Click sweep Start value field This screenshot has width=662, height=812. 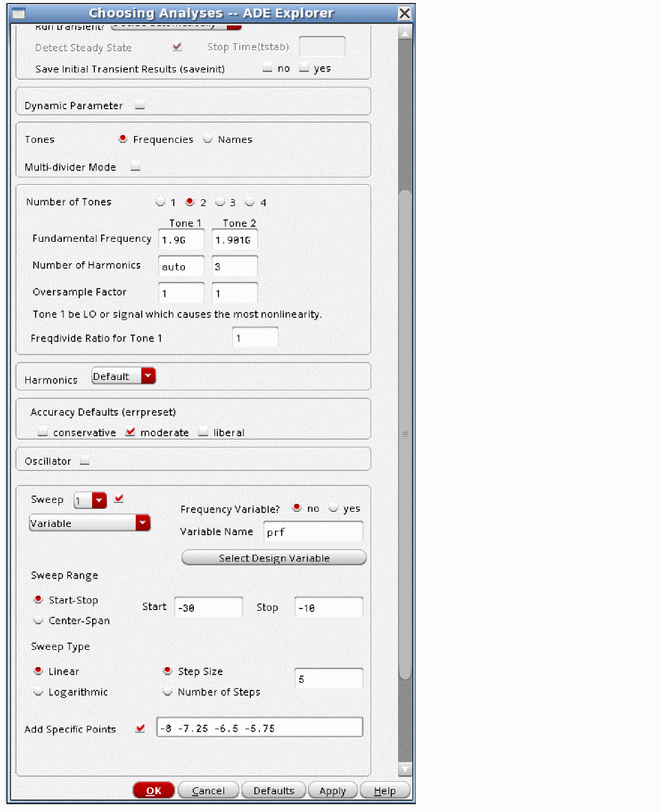[208, 607]
